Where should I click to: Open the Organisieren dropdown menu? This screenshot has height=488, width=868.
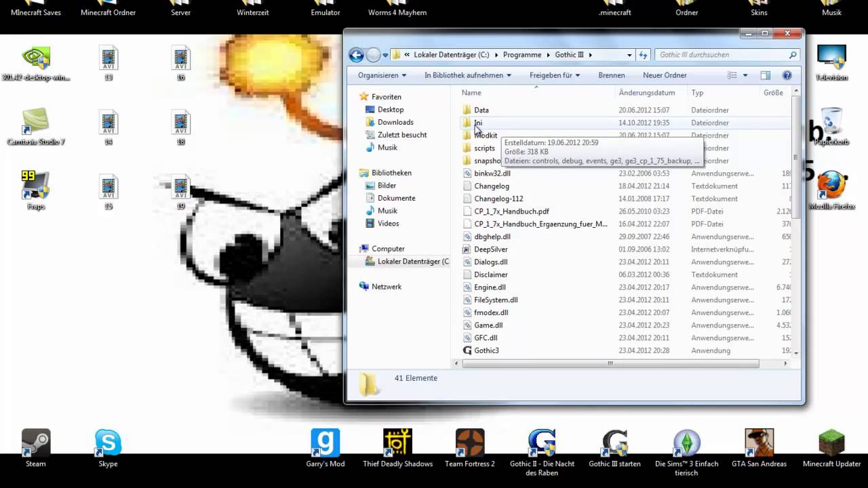coord(381,75)
